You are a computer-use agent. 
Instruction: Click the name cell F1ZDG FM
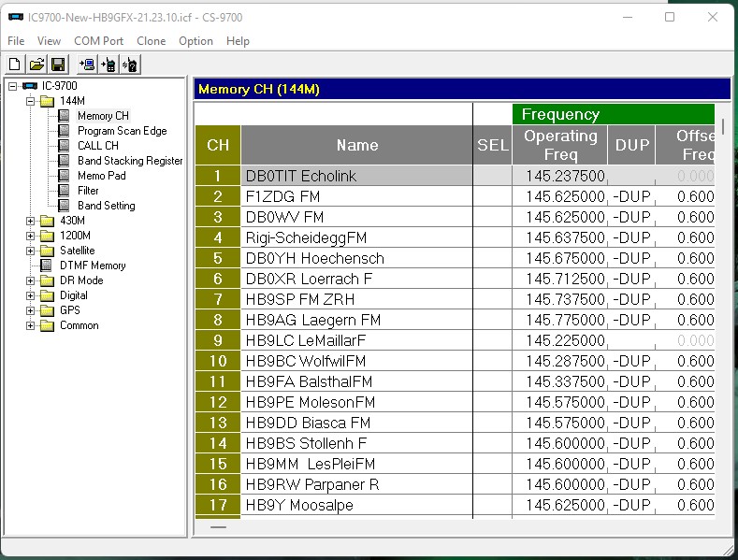coord(356,196)
